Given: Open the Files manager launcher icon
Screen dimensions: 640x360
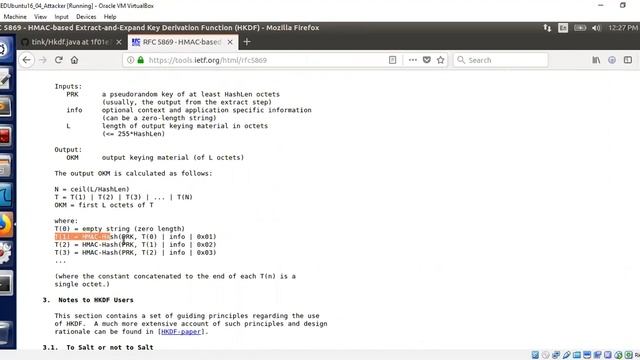Looking at the screenshot, I should 5,166.
